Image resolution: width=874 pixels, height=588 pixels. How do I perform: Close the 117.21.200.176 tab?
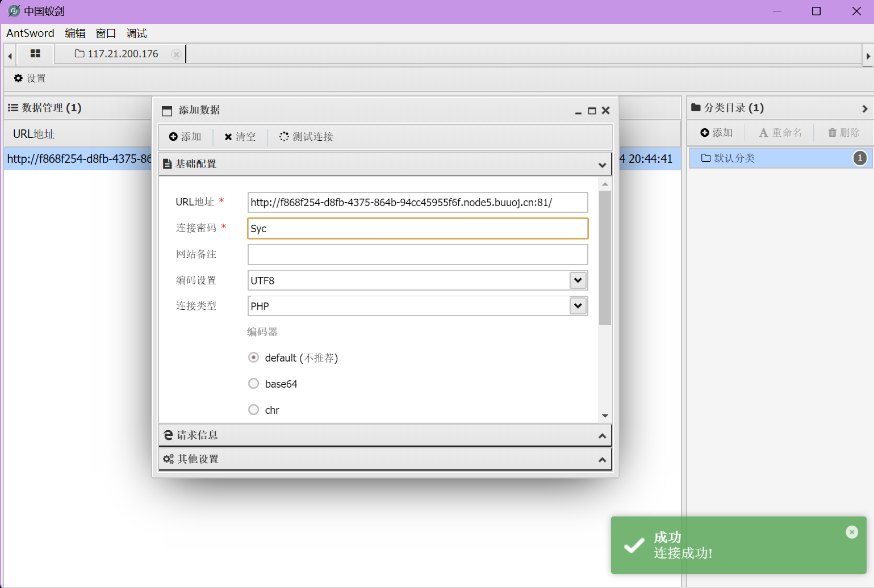[x=176, y=54]
